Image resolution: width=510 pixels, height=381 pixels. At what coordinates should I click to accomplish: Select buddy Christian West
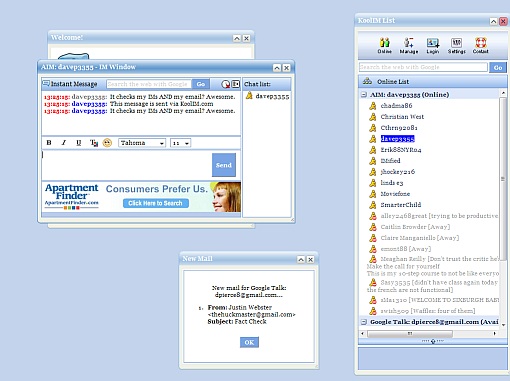[402, 117]
